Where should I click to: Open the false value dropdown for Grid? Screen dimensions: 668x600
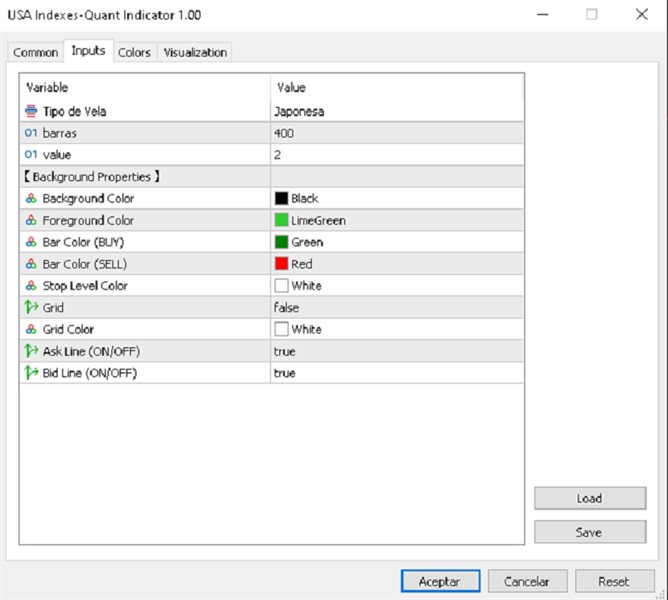[x=397, y=308]
